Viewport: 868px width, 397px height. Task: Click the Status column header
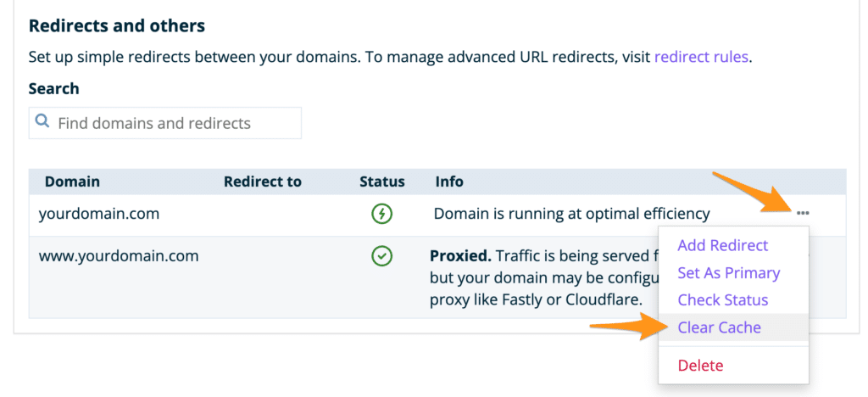(381, 182)
